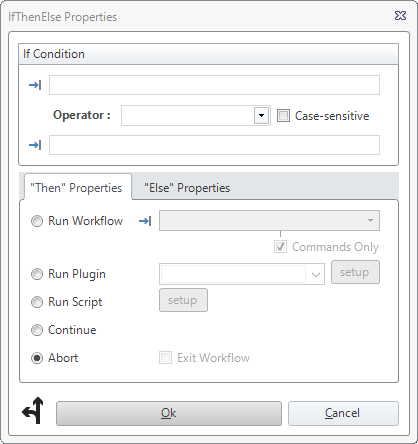Choose the Run Plugin radio option

(x=37, y=274)
